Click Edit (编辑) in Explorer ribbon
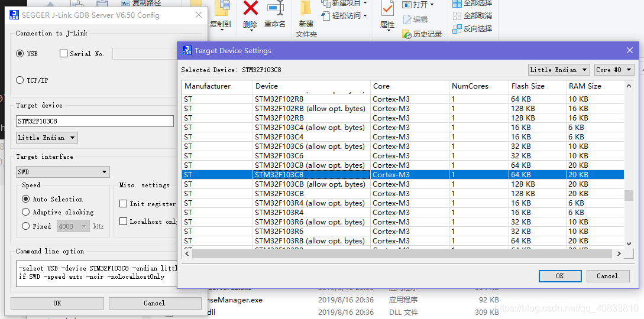This screenshot has width=644, height=319. pos(415,19)
